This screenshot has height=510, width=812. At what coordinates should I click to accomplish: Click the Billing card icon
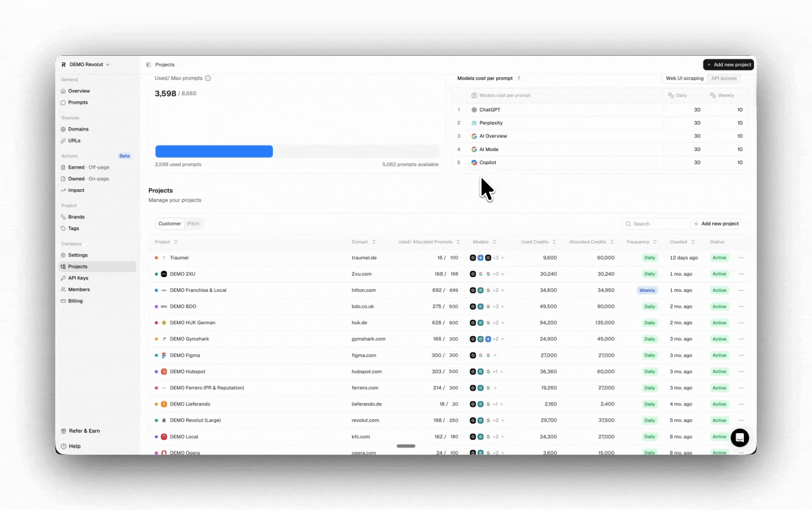coord(63,301)
